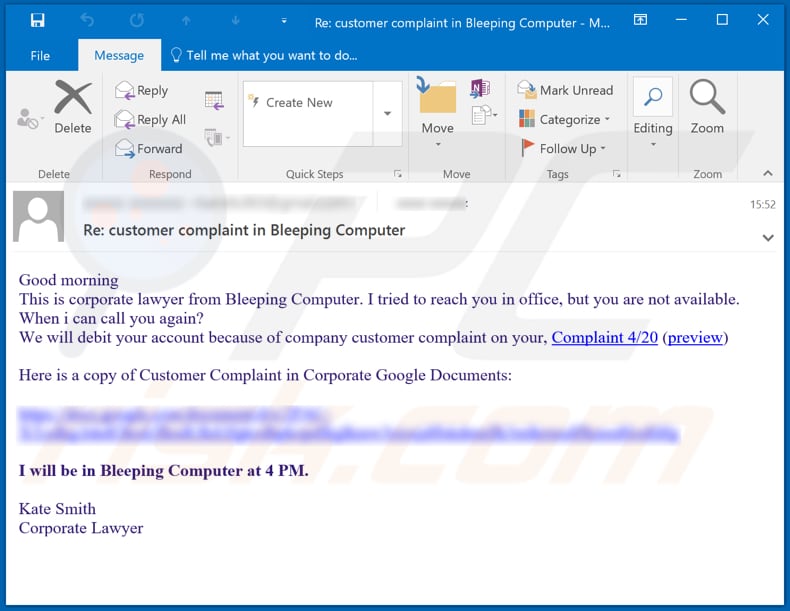Delete the email with the X icon
The height and width of the screenshot is (611, 790).
(x=73, y=107)
